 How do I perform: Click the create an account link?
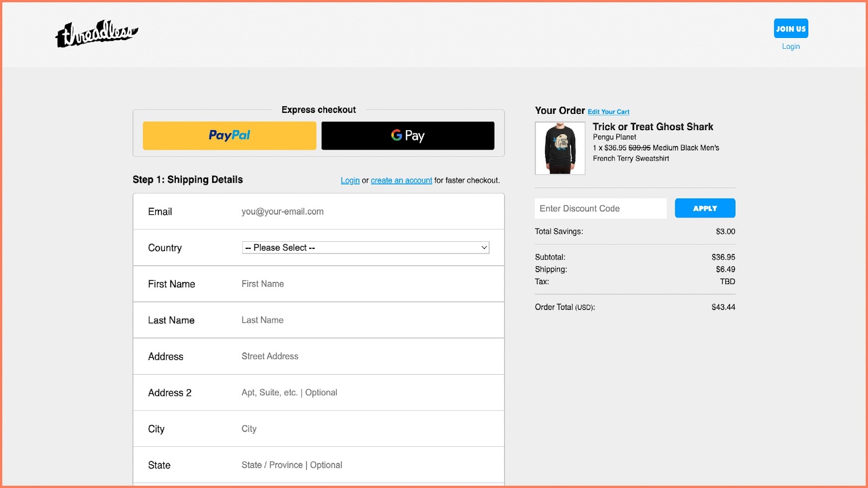pyautogui.click(x=401, y=180)
